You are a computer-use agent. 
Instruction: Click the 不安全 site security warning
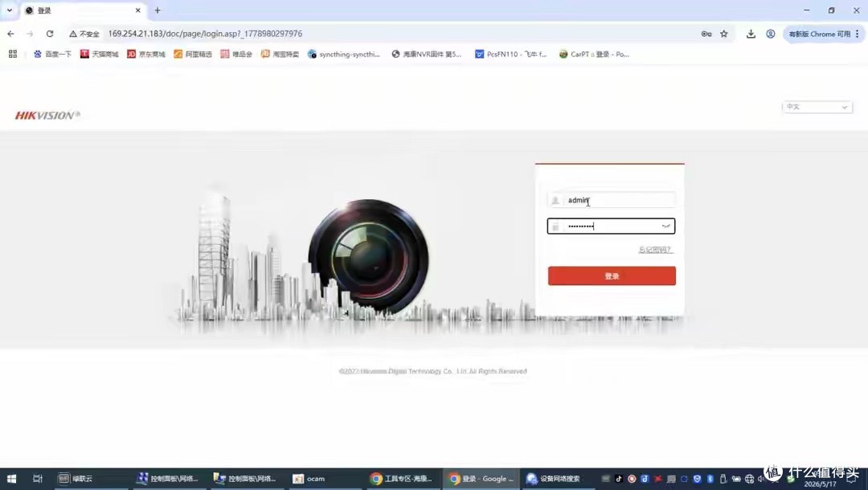(84, 34)
